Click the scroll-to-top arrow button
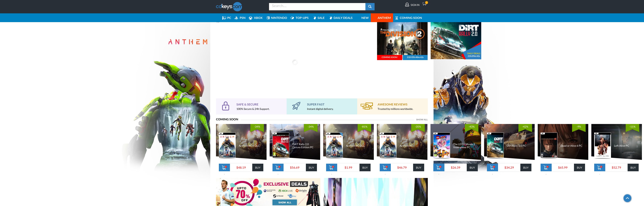 pos(627,198)
